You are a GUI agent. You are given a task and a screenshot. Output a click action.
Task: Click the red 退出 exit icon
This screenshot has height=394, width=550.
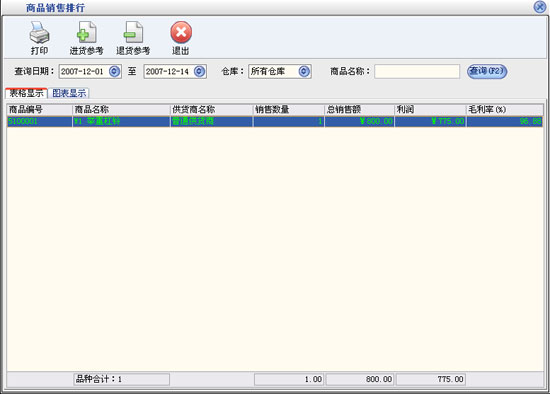(x=181, y=32)
